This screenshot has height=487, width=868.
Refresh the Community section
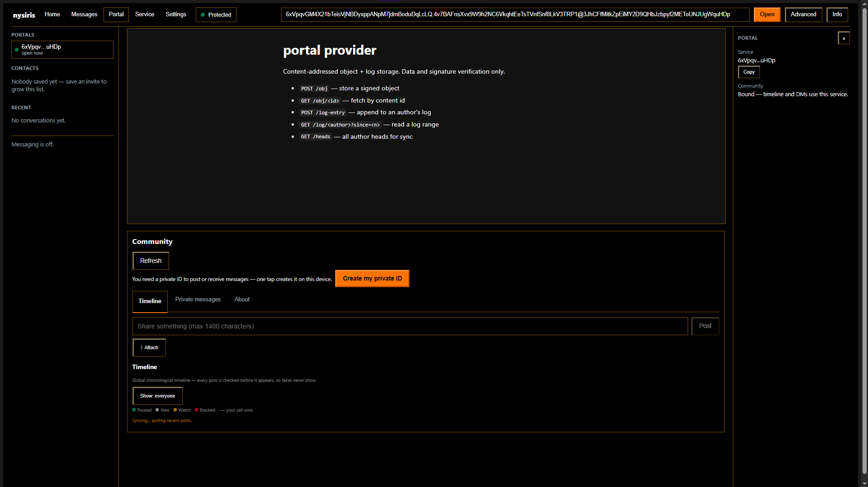click(151, 261)
